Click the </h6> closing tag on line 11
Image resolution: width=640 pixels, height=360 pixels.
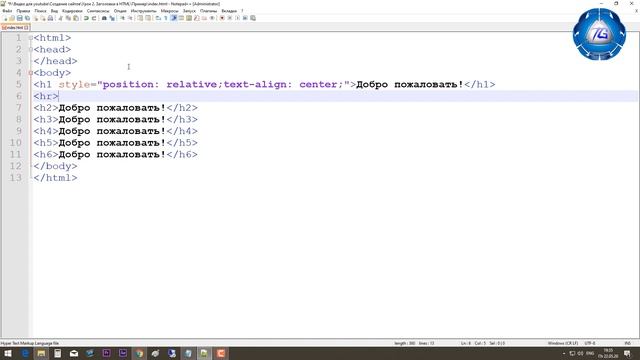(182, 155)
